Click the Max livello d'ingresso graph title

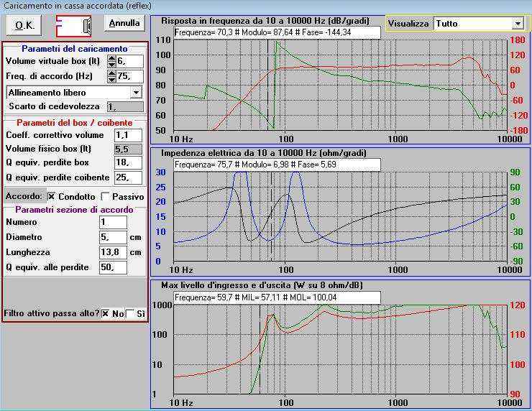pos(262,285)
